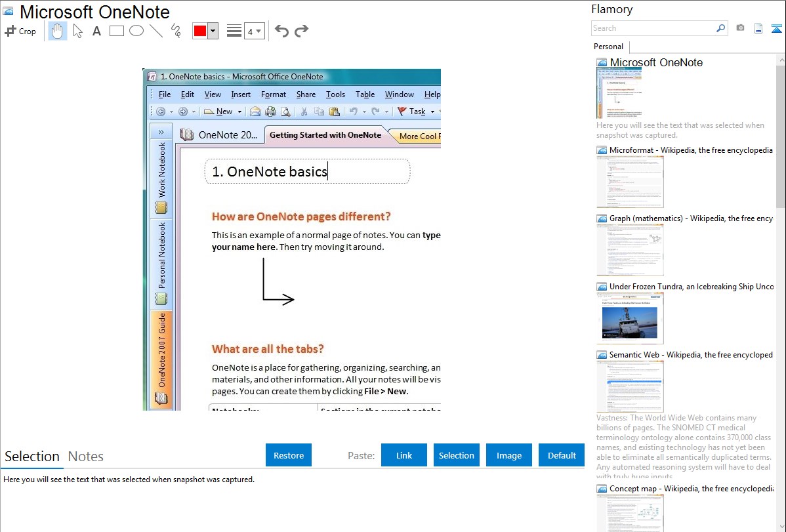Click the Back arrow in OneNote toolbar

point(161,112)
